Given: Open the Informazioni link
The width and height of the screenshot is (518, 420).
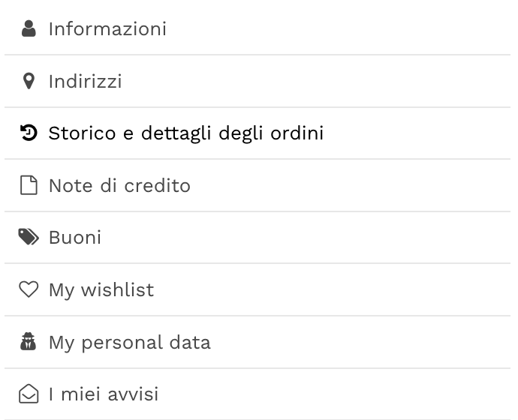Looking at the screenshot, I should (x=107, y=28).
